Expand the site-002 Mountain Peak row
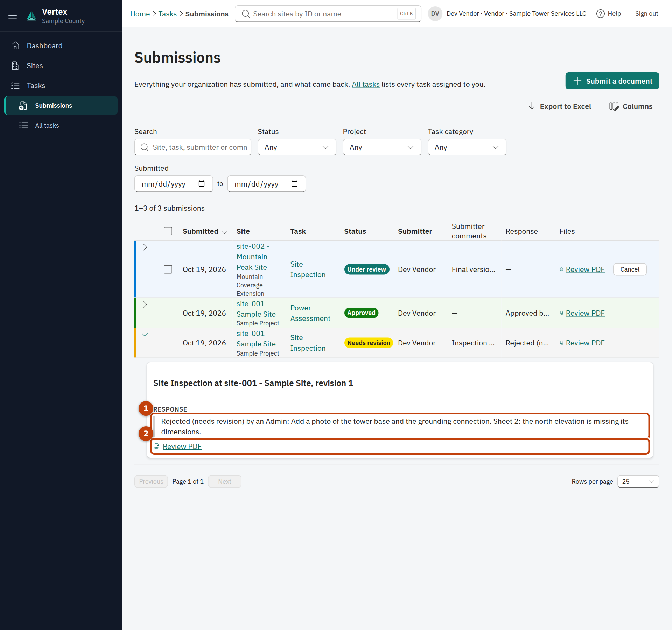The width and height of the screenshot is (672, 630). (x=145, y=247)
